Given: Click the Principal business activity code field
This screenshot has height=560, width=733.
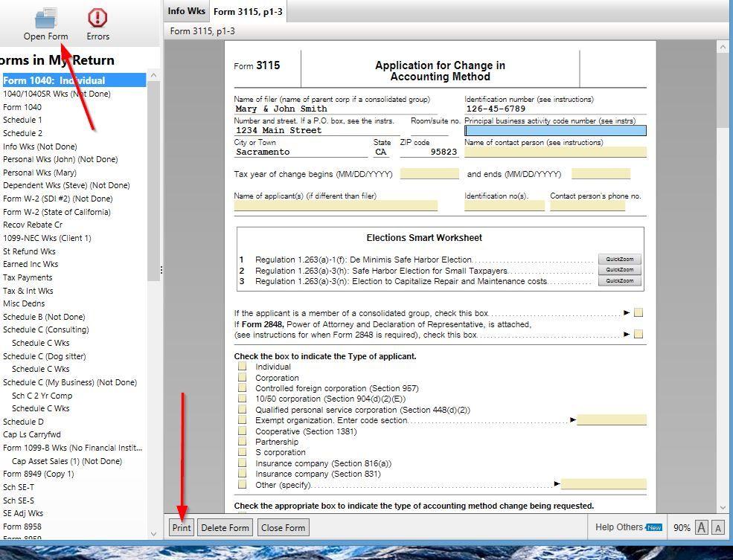Looking at the screenshot, I should click(555, 130).
